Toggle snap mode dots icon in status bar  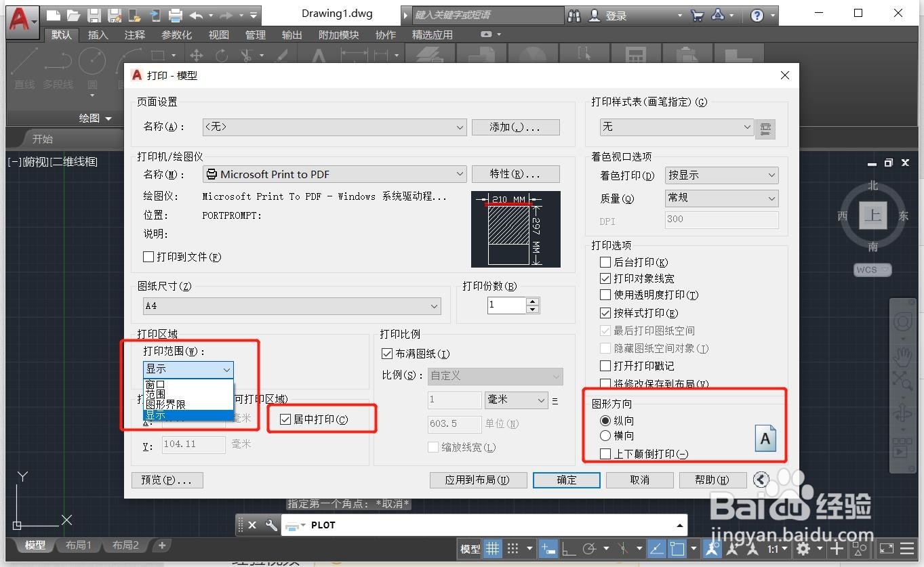click(513, 548)
